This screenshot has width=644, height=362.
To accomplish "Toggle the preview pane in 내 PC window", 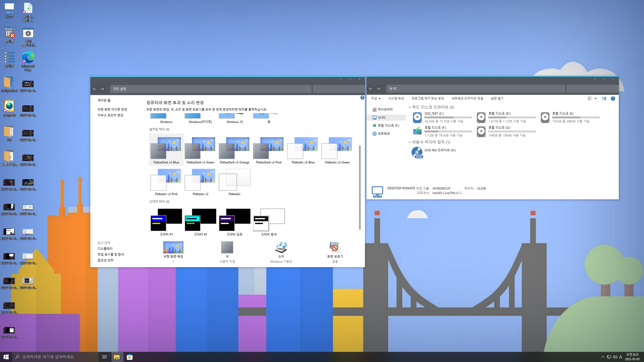I will pyautogui.click(x=604, y=98).
